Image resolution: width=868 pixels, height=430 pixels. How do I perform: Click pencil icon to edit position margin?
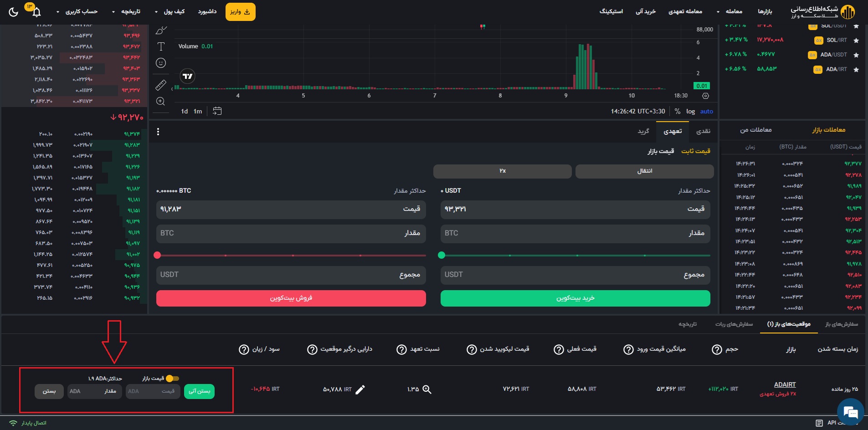(360, 389)
